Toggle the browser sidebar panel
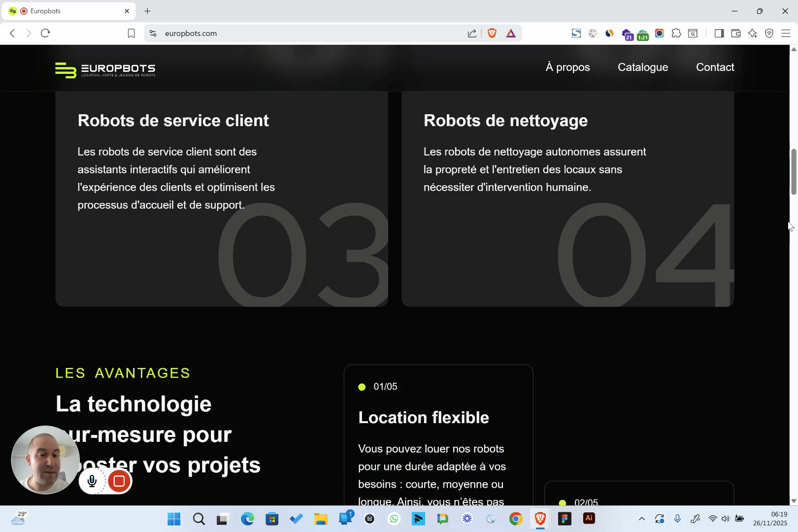This screenshot has width=798, height=532. click(719, 33)
